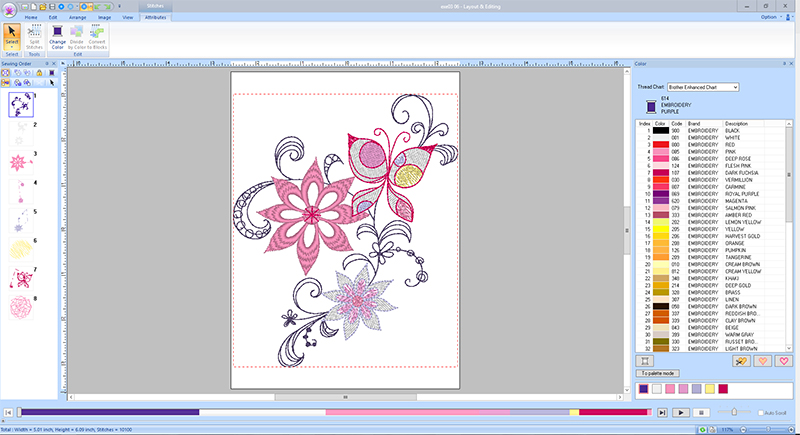
Task: Close the Color panel
Action: pyautogui.click(x=793, y=63)
